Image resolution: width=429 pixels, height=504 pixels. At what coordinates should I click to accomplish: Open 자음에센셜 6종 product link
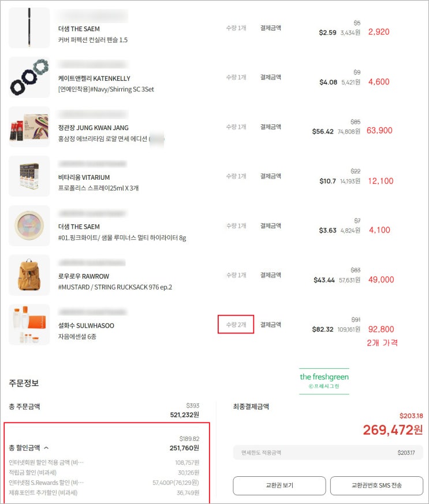[x=77, y=336]
